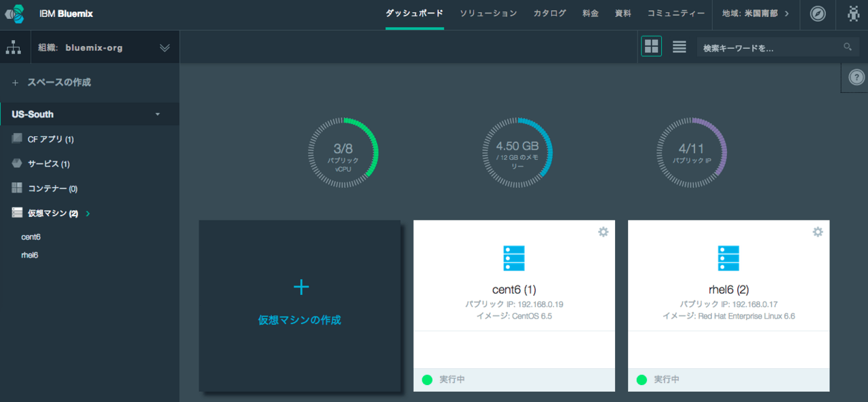Switch to grid tile view
This screenshot has width=868, height=402.
(651, 46)
